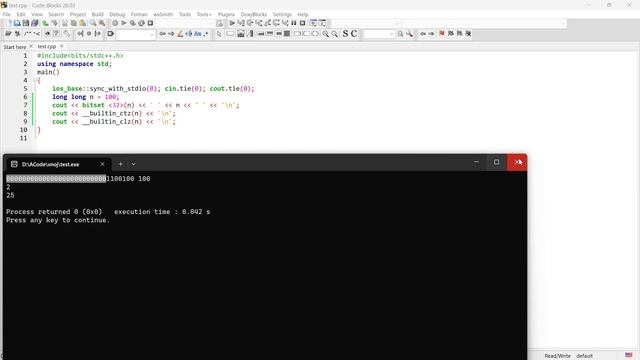Add a new terminal tab with plus
This screenshot has width=640, height=360.
point(120,164)
